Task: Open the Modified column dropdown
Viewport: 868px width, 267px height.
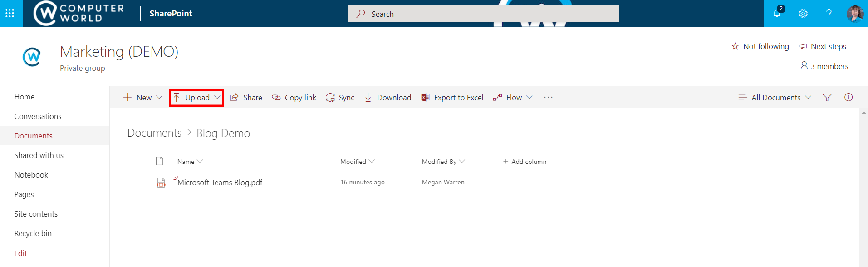Action: click(x=372, y=161)
